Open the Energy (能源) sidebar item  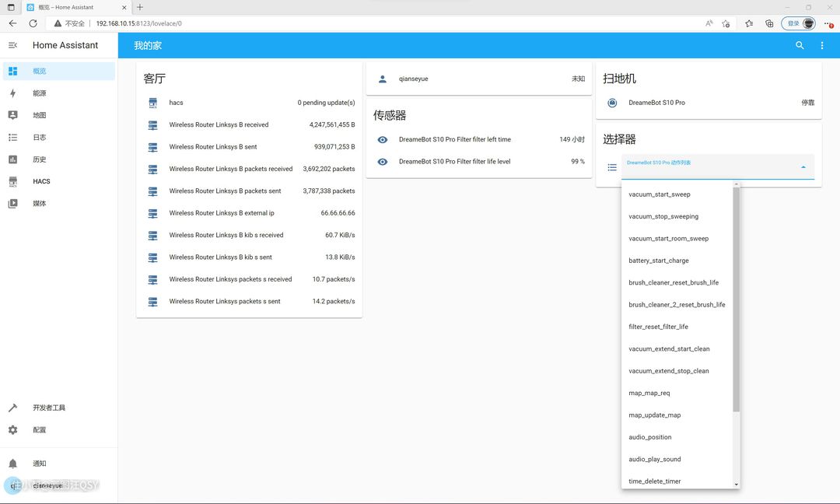point(39,93)
